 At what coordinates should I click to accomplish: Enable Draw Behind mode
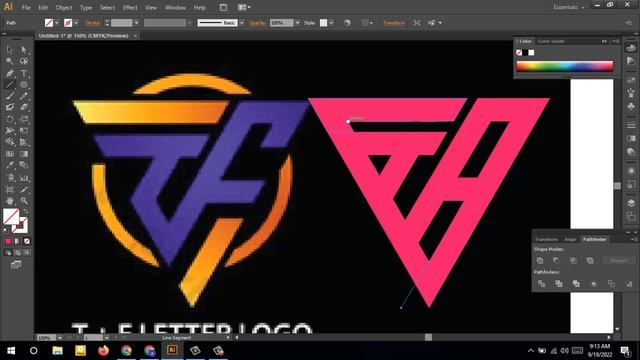click(x=18, y=253)
